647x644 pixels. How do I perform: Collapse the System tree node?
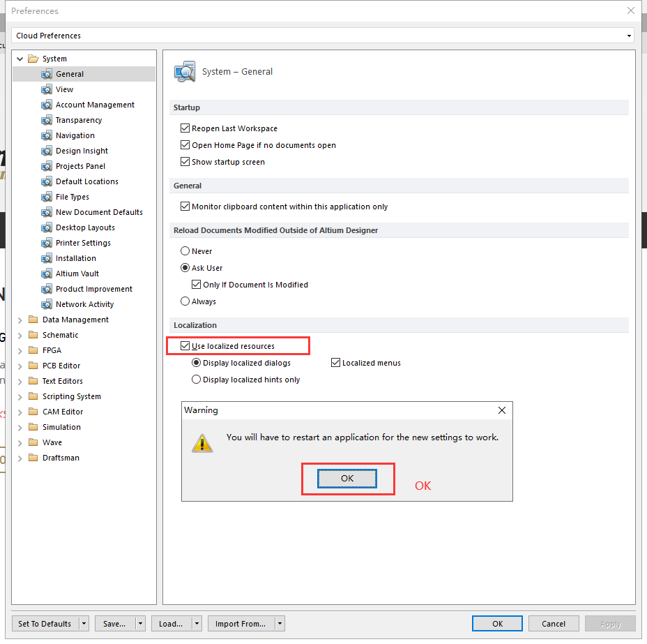[x=20, y=59]
